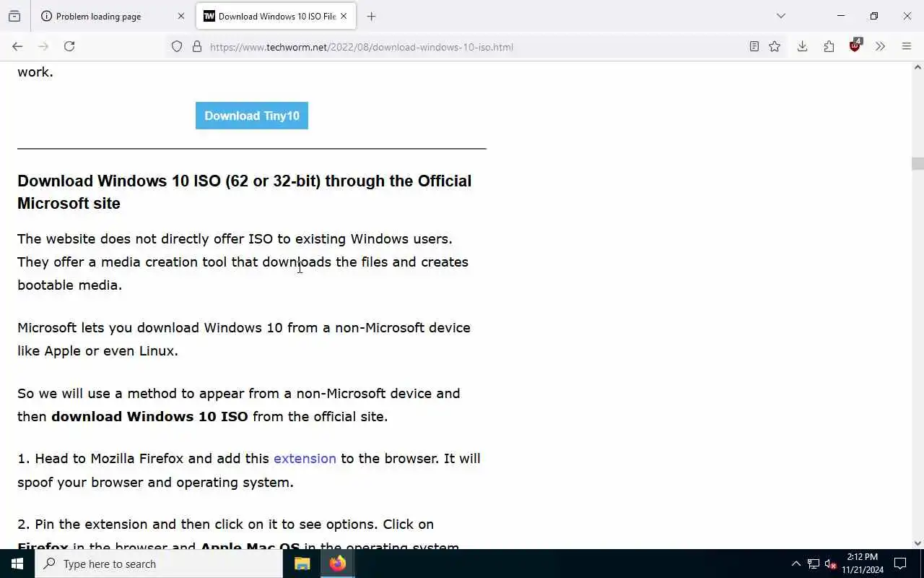Open Firefox View recent browsing icon

[x=14, y=16]
